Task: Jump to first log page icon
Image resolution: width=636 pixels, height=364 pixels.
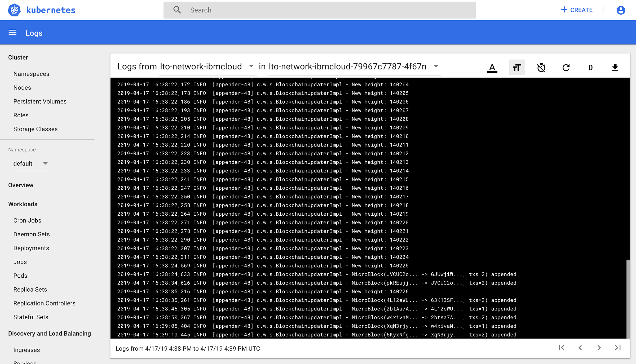Action: tap(561, 348)
